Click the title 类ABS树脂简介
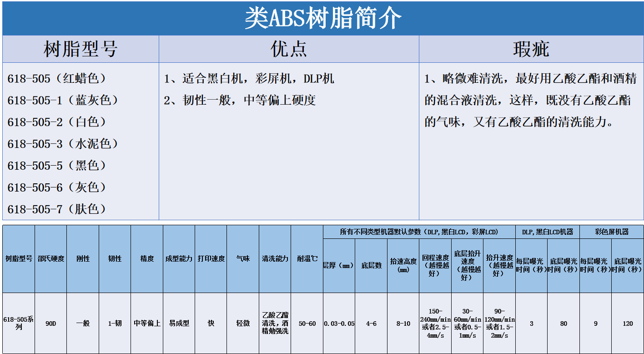The width and height of the screenshot is (644, 354). pos(323,19)
